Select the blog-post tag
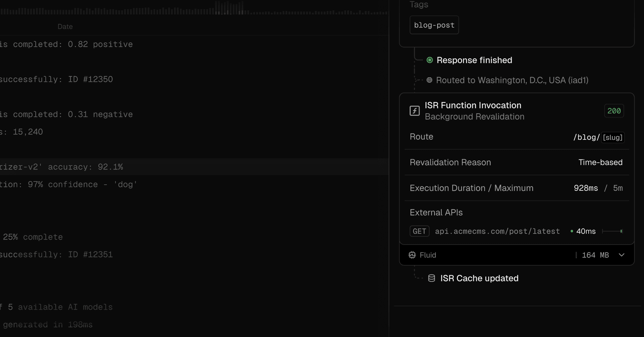Screen dimensions: 644x337 tap(434, 25)
